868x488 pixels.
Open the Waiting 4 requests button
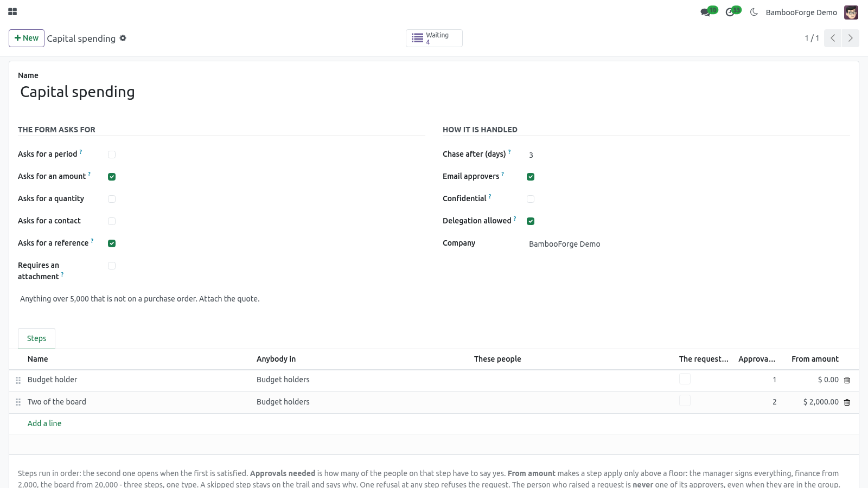tap(434, 38)
